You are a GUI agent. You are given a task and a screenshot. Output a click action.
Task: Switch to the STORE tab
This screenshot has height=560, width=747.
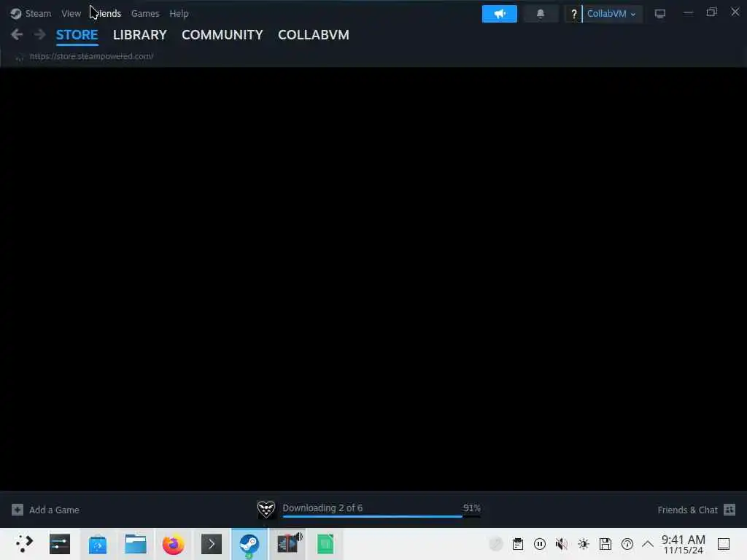[x=77, y=35]
